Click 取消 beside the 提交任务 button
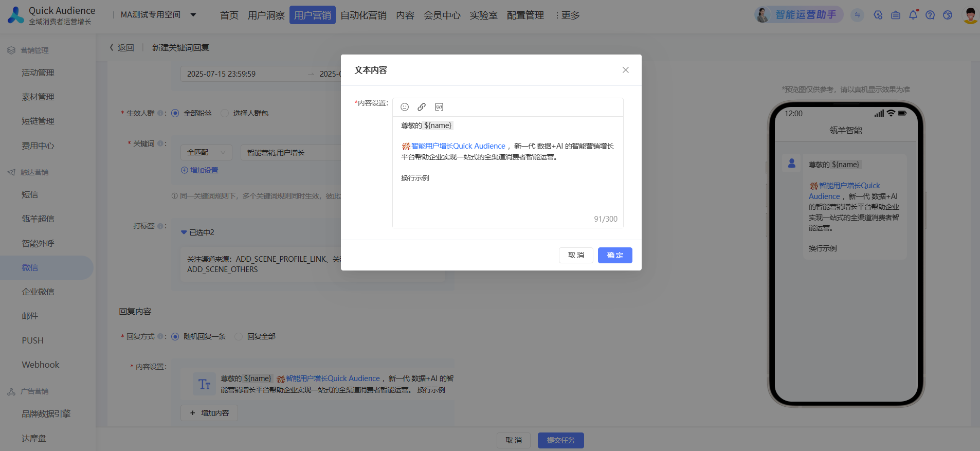The height and width of the screenshot is (451, 980). [514, 440]
